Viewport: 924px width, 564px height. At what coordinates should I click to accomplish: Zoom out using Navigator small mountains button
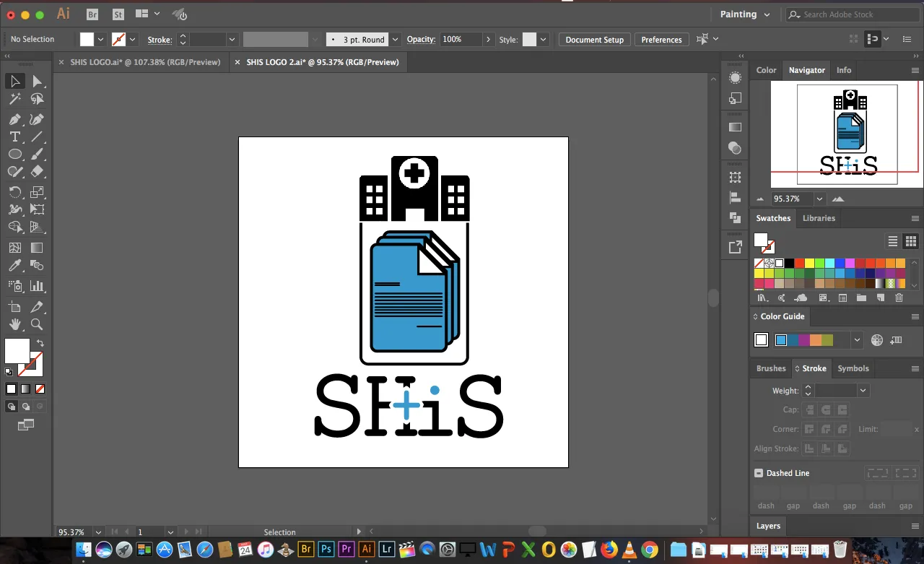tap(760, 199)
